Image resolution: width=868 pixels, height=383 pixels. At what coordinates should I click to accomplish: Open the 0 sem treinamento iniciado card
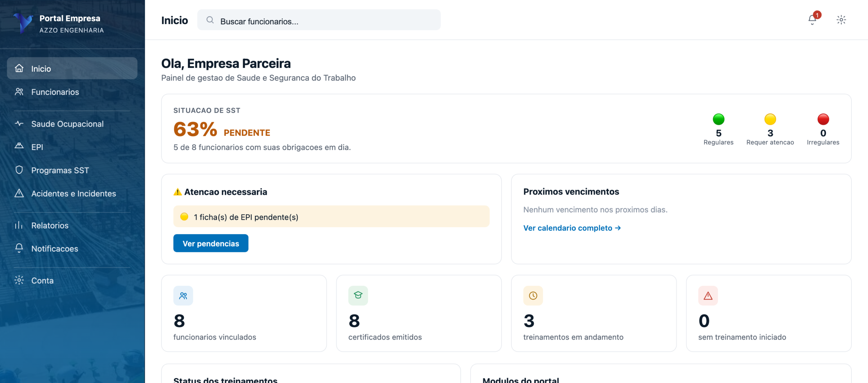pyautogui.click(x=769, y=313)
